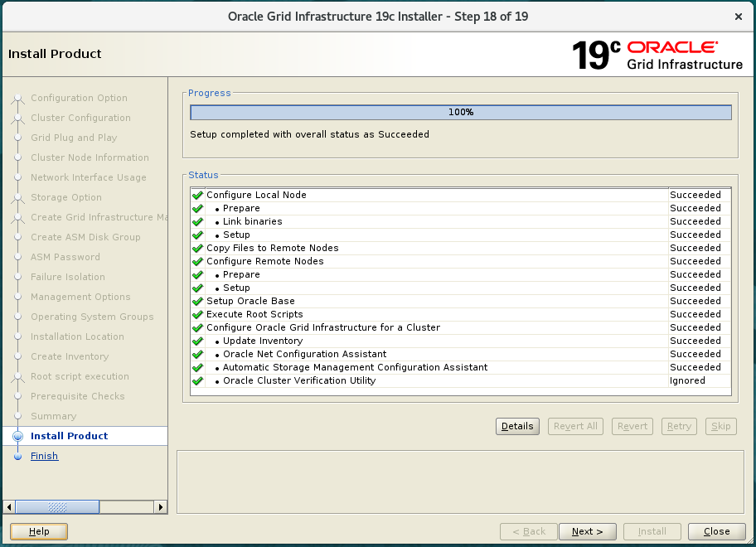
Task: Click the checkmark icon beside Setup Oracle Base
Action: [197, 301]
